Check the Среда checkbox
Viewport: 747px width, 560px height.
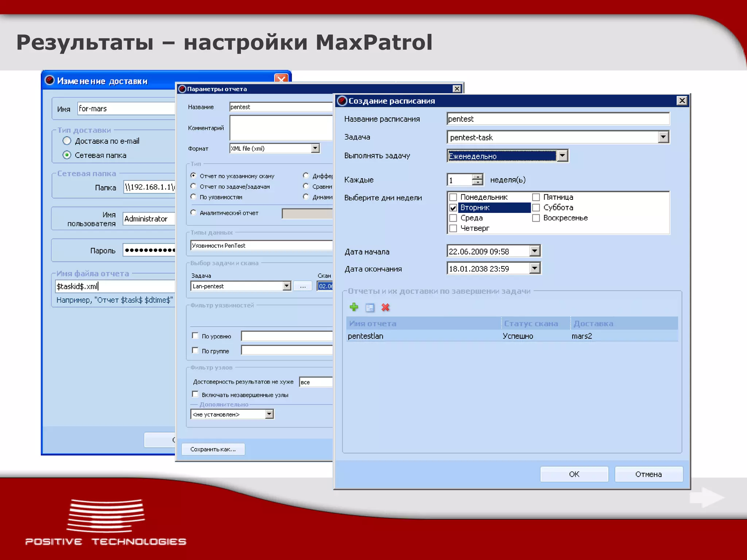click(453, 218)
